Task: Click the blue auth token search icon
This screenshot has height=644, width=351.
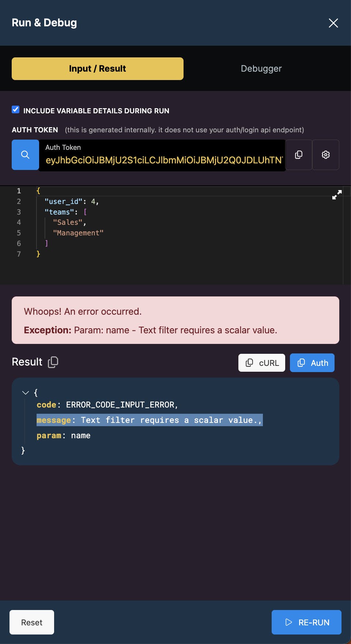Action: [x=25, y=155]
